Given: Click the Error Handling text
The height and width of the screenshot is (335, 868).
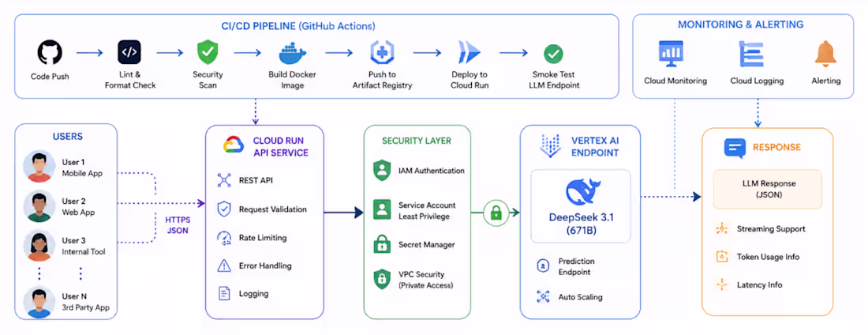Looking at the screenshot, I should 265,265.
